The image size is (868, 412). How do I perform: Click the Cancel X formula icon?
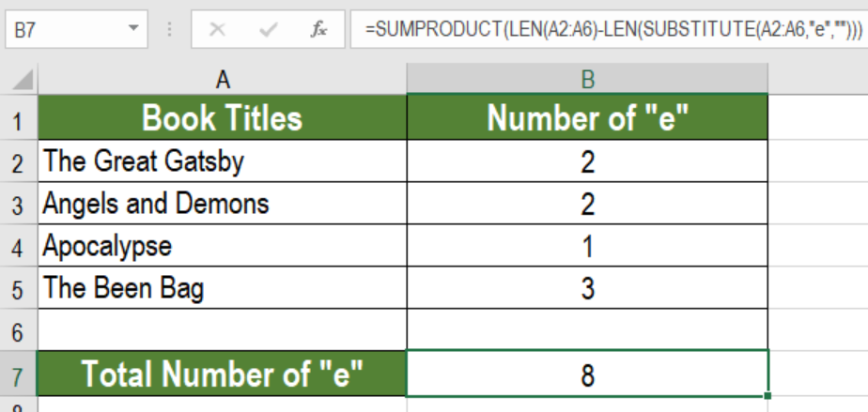218,29
